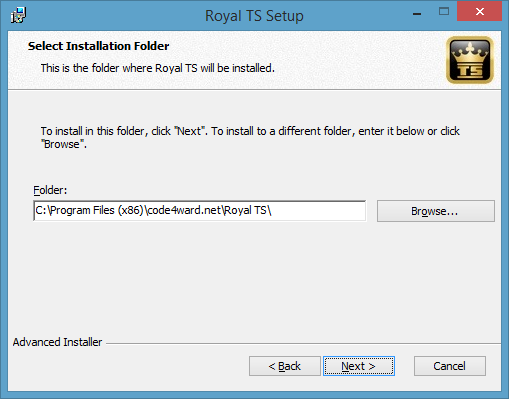Screen dimensions: 509x399
Task: Click Browse to choose another folder
Action: [x=436, y=211]
